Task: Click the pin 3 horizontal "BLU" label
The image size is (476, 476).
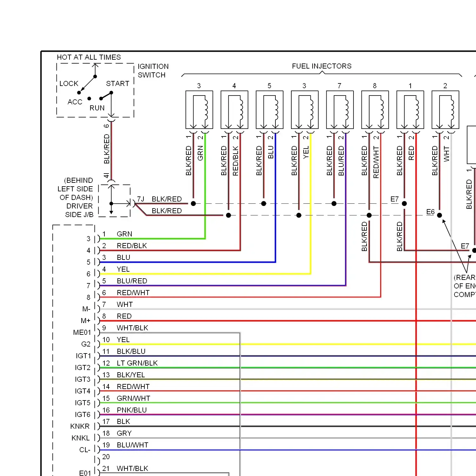Action: click(x=123, y=257)
